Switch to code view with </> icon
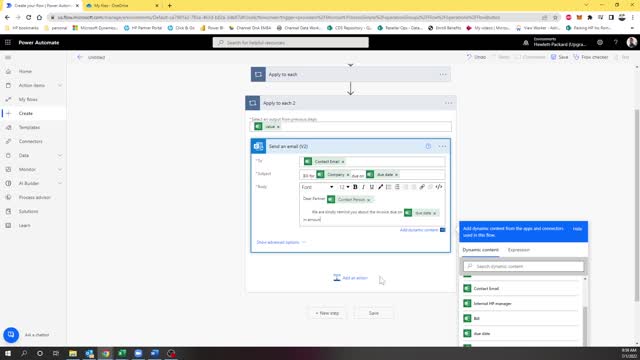The image size is (640, 360). (439, 187)
